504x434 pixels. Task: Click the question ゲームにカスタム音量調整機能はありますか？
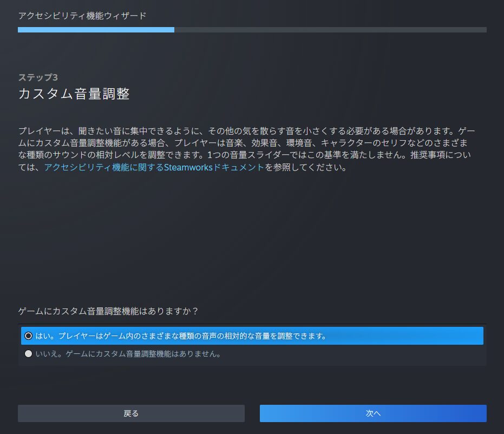coord(108,311)
